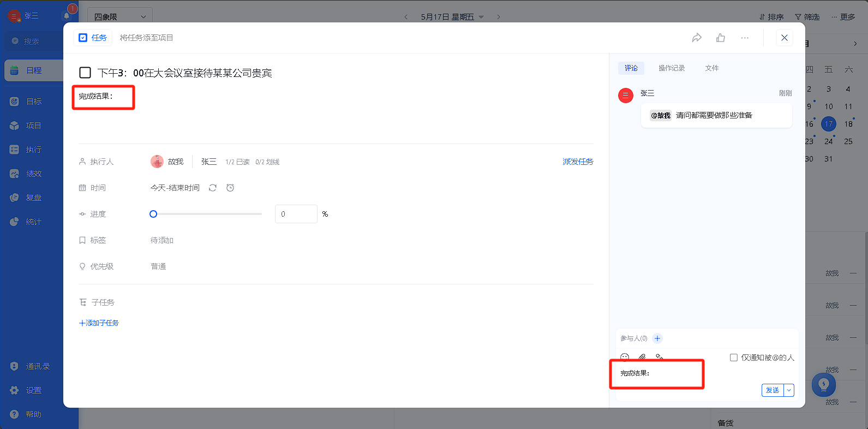Screen dimensions: 868x429
Task: Click the 0/2 划线 status text
Action: (x=267, y=162)
